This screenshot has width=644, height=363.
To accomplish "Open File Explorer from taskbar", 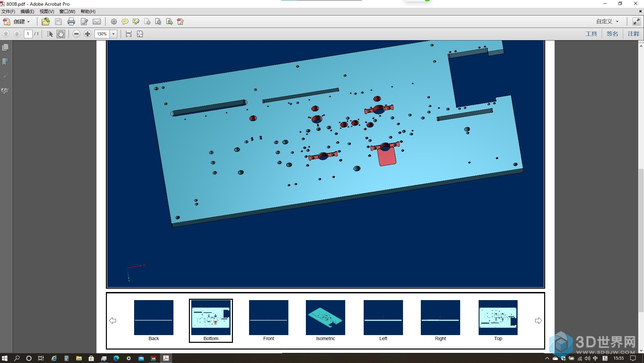I will [79, 358].
